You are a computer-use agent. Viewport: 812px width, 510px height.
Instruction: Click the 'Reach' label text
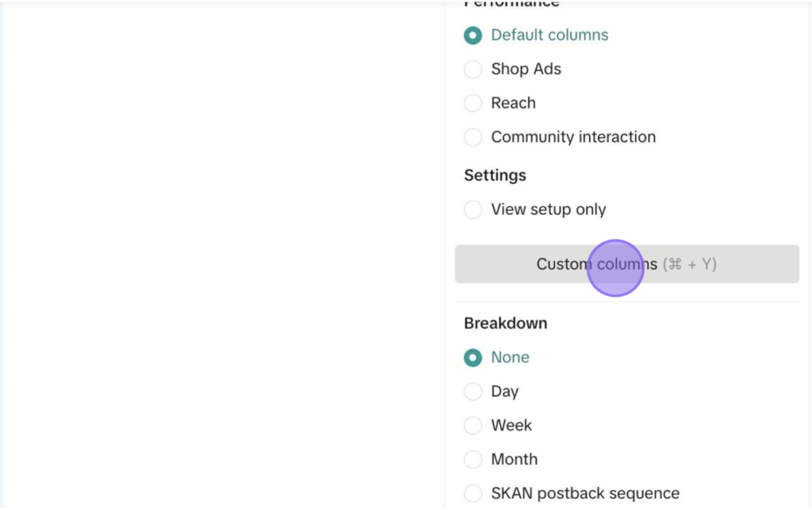point(513,103)
